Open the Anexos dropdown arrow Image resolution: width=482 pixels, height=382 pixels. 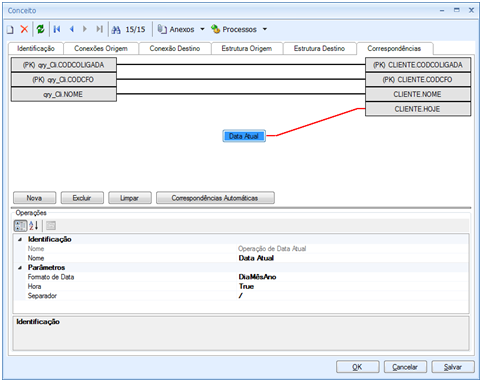click(x=202, y=29)
